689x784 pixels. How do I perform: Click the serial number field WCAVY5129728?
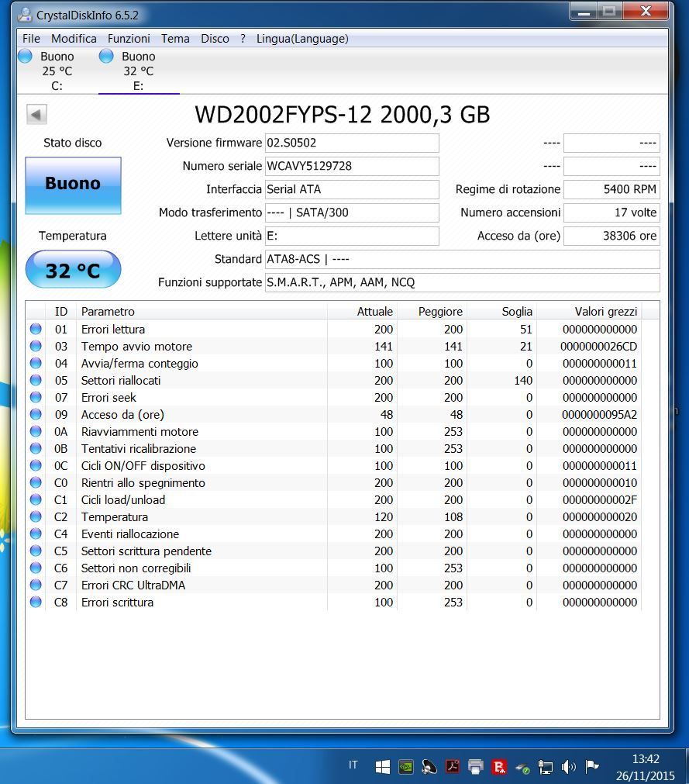pos(352,166)
